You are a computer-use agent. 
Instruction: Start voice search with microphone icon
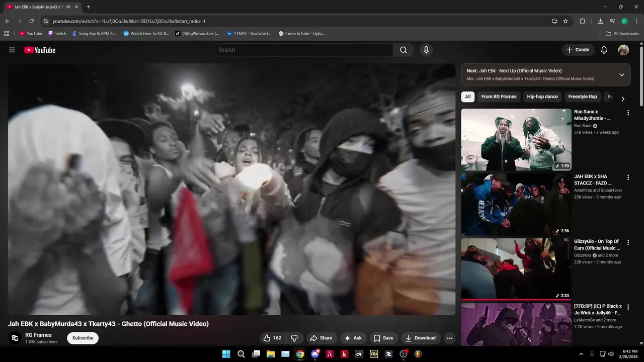click(426, 50)
